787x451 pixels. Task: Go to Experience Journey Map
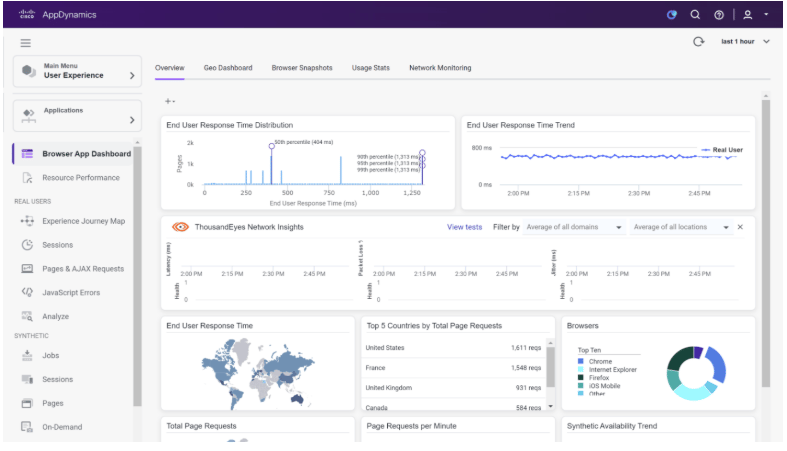click(x=73, y=221)
